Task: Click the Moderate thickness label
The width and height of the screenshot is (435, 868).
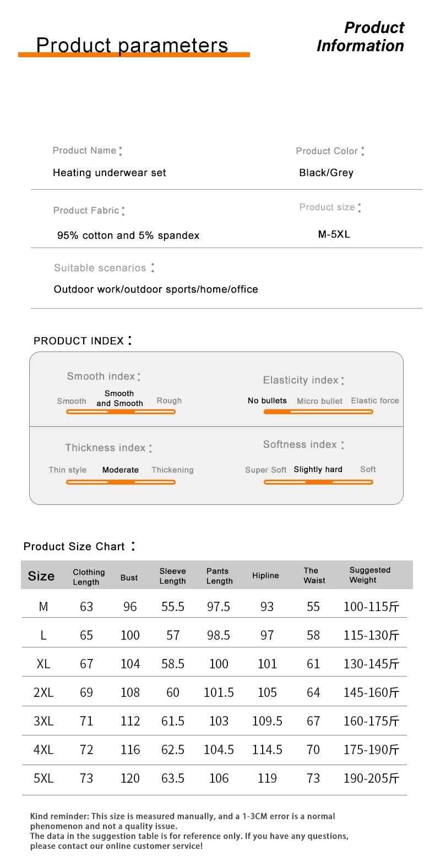Action: pos(121,470)
